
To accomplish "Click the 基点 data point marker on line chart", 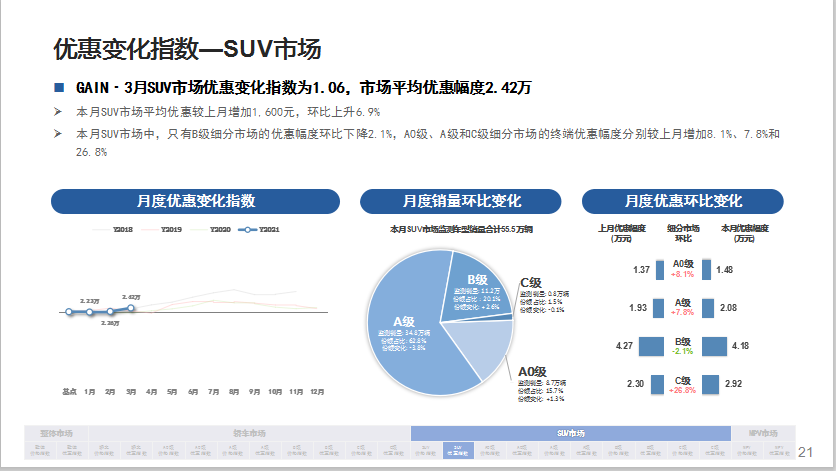I will [x=69, y=312].
